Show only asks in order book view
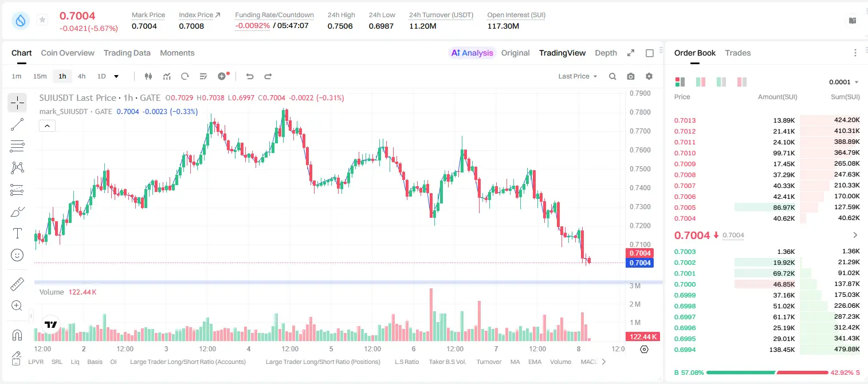Image resolution: width=868 pixels, height=384 pixels. coord(742,82)
